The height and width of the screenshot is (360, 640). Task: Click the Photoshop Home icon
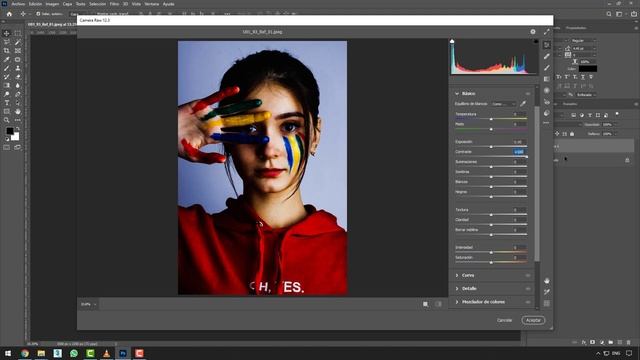[9, 14]
